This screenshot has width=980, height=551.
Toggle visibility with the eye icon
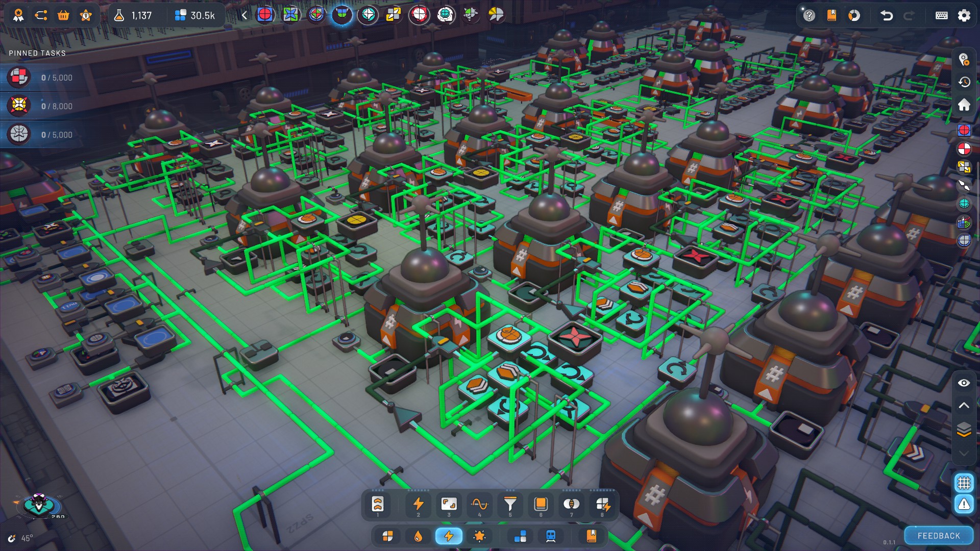tap(964, 383)
